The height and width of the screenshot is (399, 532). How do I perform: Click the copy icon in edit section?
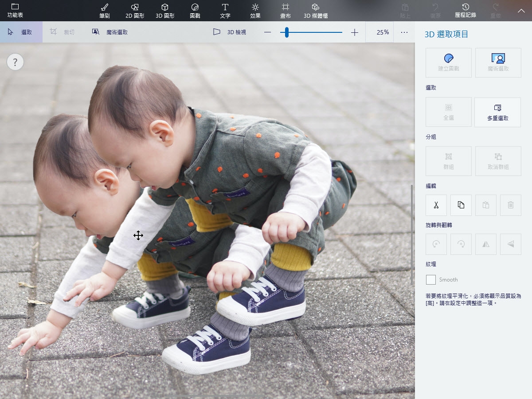point(461,205)
